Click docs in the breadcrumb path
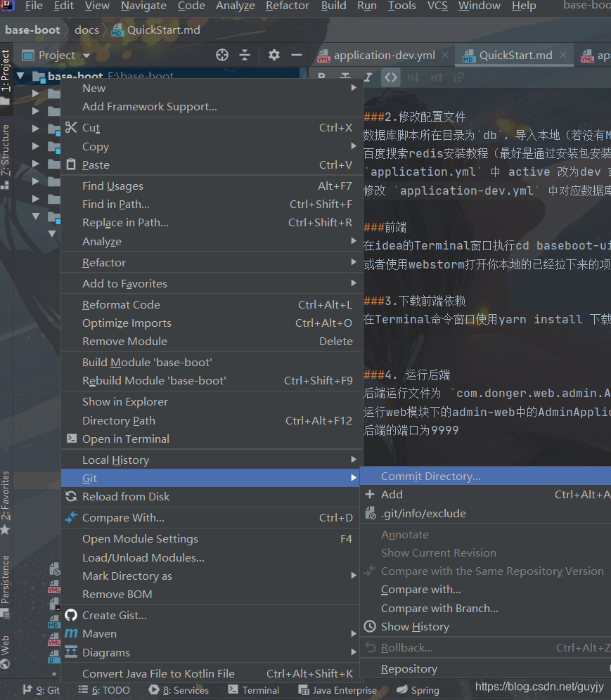This screenshot has width=611, height=700. click(x=86, y=30)
